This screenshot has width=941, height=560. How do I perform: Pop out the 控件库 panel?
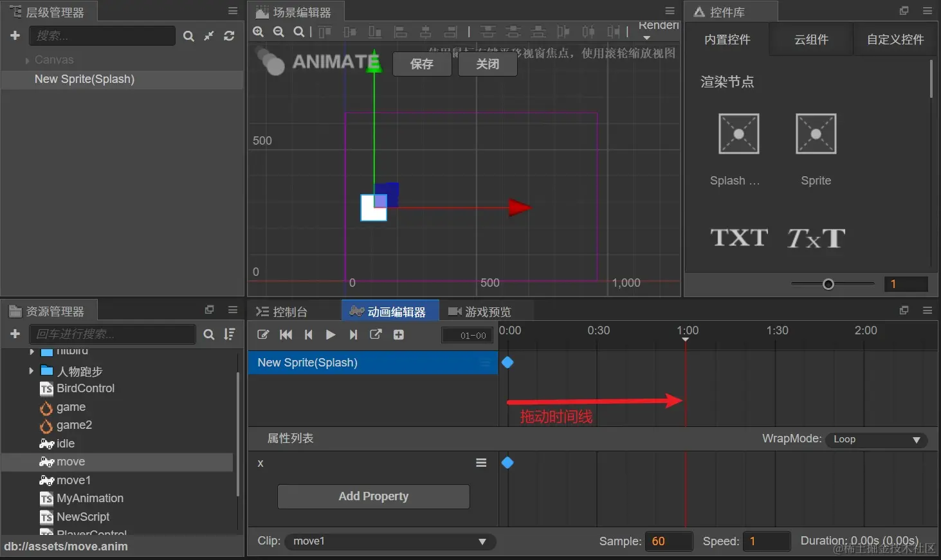click(904, 11)
